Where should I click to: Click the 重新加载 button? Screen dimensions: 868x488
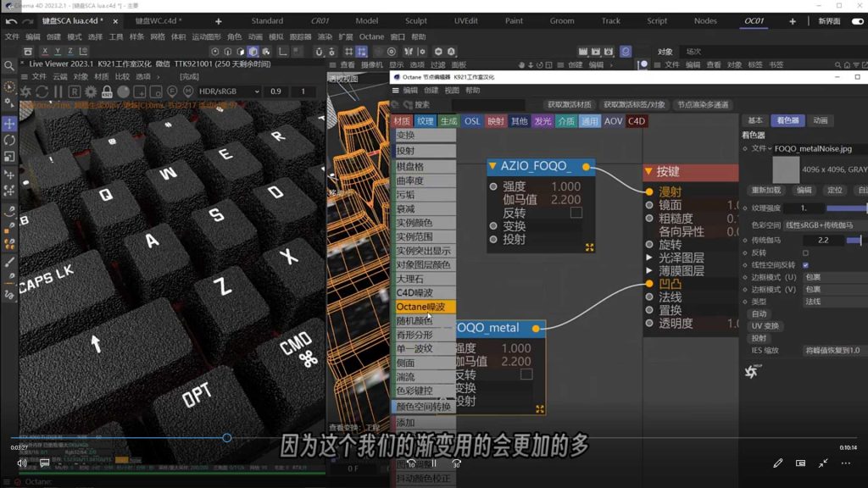point(766,191)
